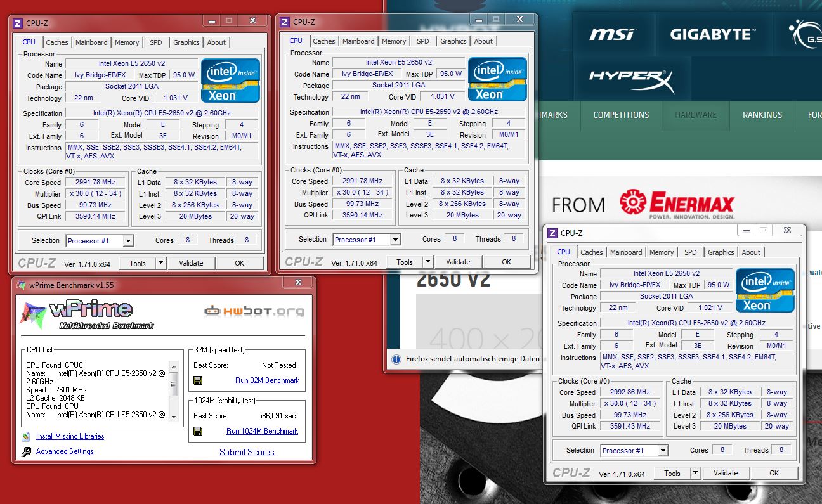The height and width of the screenshot is (504, 822).
Task: Close the wPrime Benchmark window
Action: coord(297,283)
